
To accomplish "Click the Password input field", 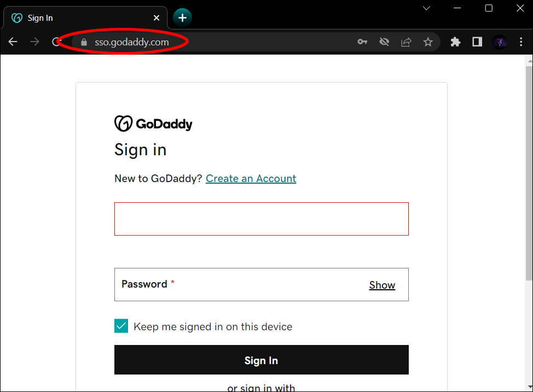I will (x=262, y=285).
